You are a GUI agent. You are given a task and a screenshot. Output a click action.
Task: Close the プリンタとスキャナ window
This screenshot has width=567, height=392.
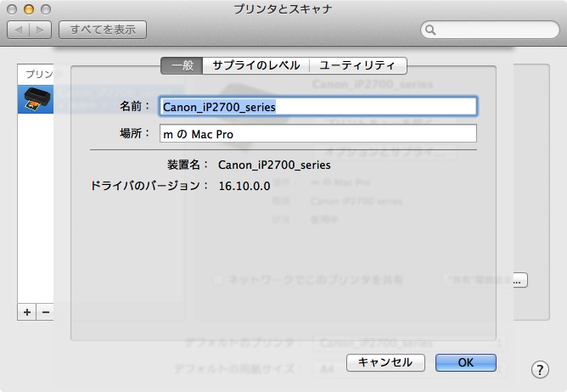click(11, 9)
